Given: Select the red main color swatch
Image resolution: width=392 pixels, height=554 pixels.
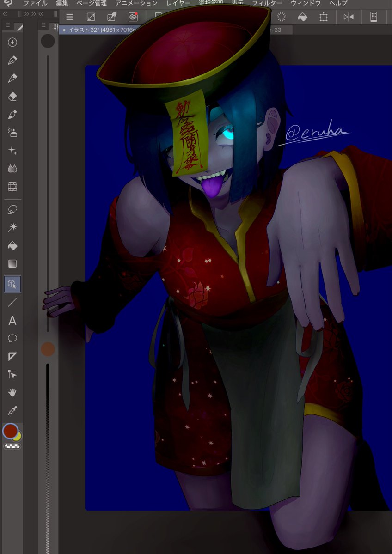Looking at the screenshot, I should (10, 431).
